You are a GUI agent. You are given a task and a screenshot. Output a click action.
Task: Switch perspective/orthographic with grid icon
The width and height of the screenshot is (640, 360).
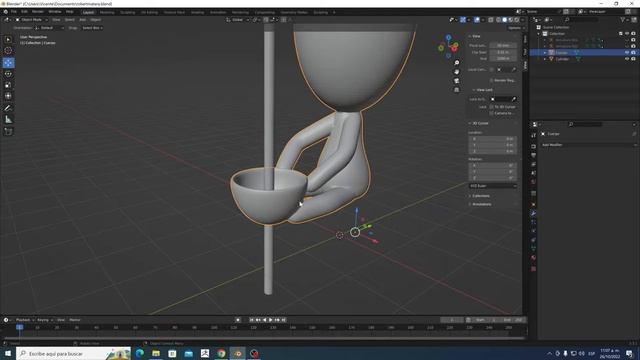coord(456,89)
